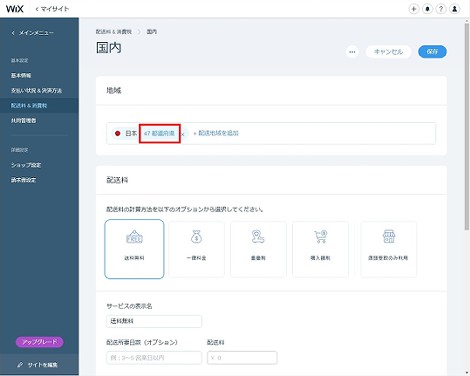
Task: Open the notifications bell
Action: click(427, 9)
